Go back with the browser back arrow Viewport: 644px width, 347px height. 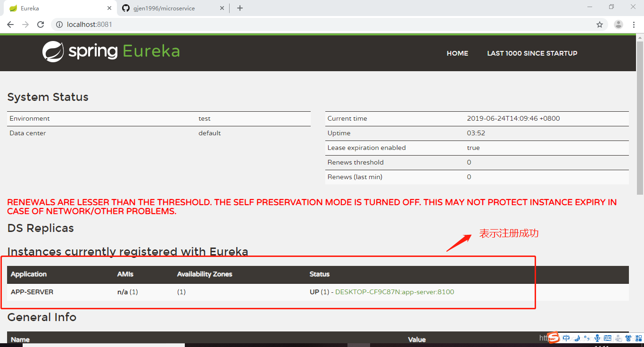(x=10, y=25)
